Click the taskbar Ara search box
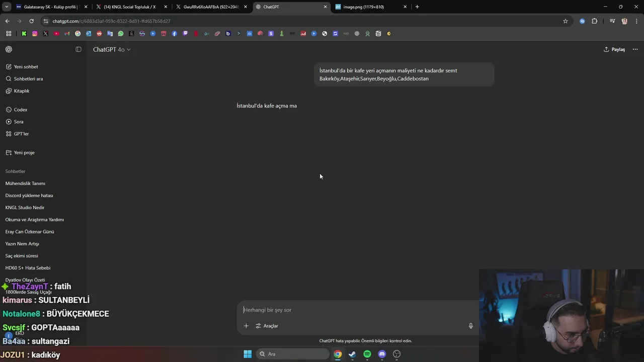The image size is (644, 362). tap(294, 354)
